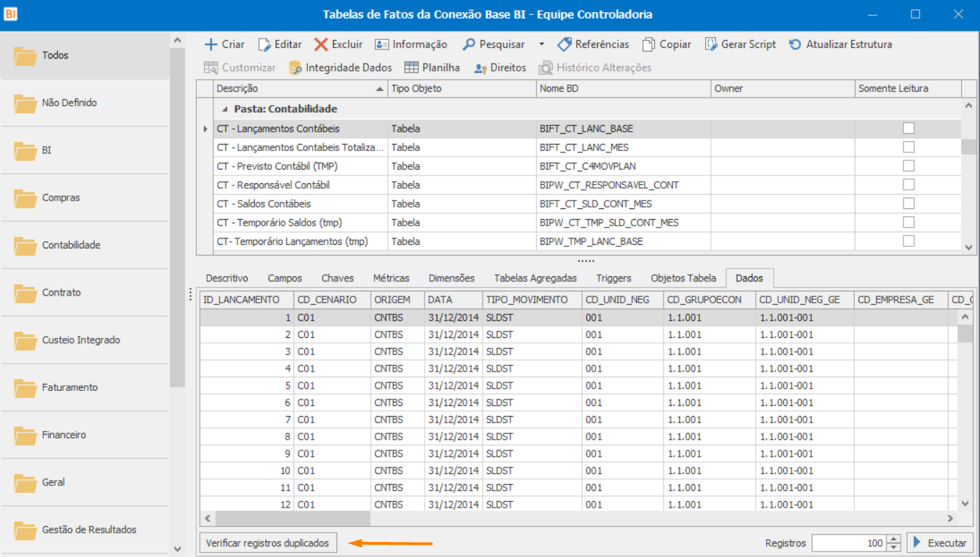Viewport: 980px width, 557px height.
Task: Open the Pesquisar dropdown arrow
Action: pyautogui.click(x=541, y=44)
